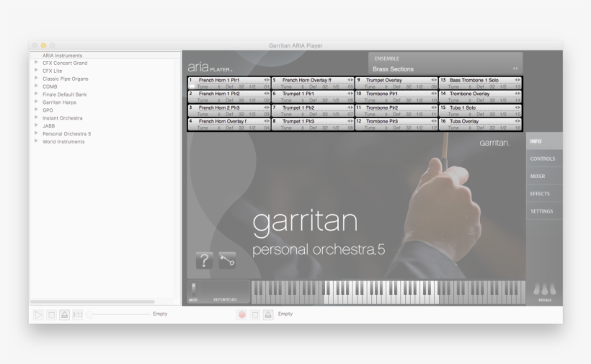Click the slot 8 Trumpet 1 Plr3 arrows
The width and height of the screenshot is (591, 364).
tap(350, 121)
